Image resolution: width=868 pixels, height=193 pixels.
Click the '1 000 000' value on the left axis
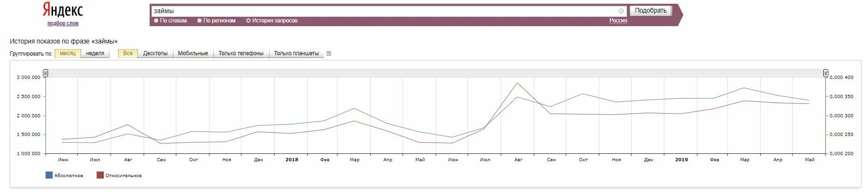28,154
